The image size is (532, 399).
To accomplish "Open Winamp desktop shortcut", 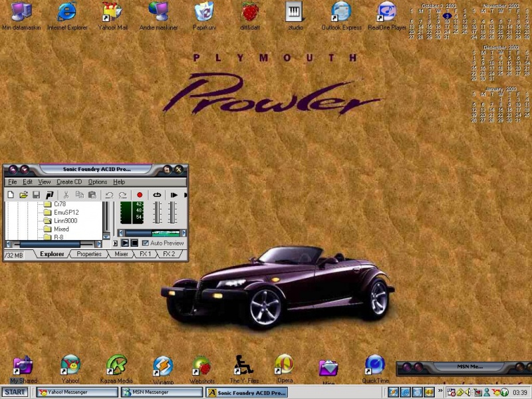I will pos(162,367).
